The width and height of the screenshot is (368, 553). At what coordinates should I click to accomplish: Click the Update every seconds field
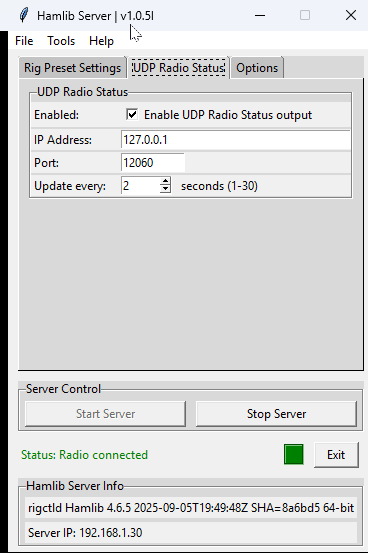(x=140, y=186)
